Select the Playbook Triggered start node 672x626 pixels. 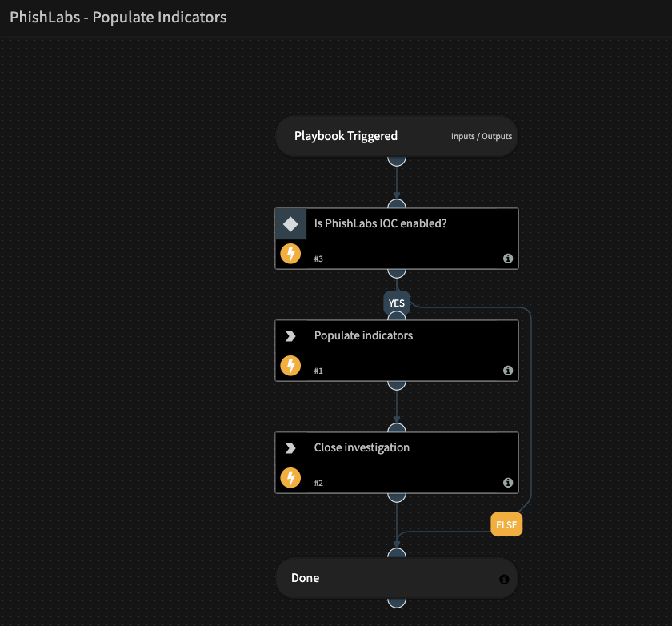346,136
